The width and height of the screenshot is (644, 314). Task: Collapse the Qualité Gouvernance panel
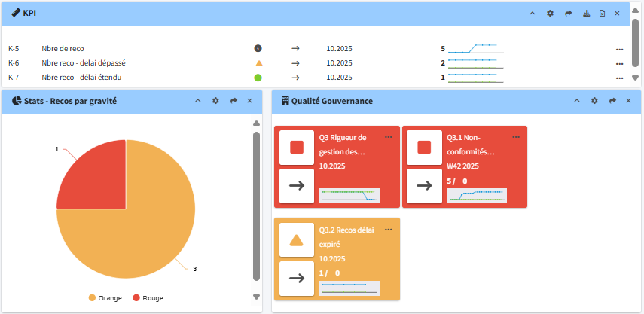coord(577,100)
